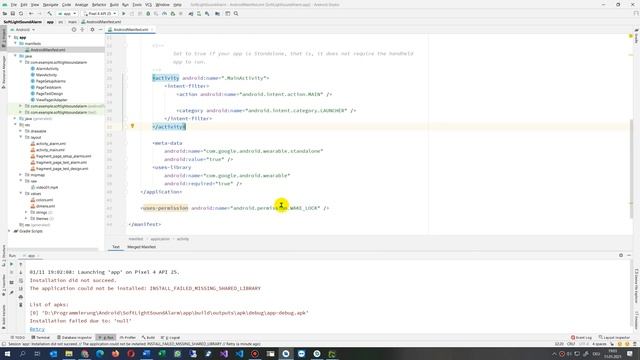Collapse the manifests folder node
This screenshot has width=640, height=360.
[16, 43]
